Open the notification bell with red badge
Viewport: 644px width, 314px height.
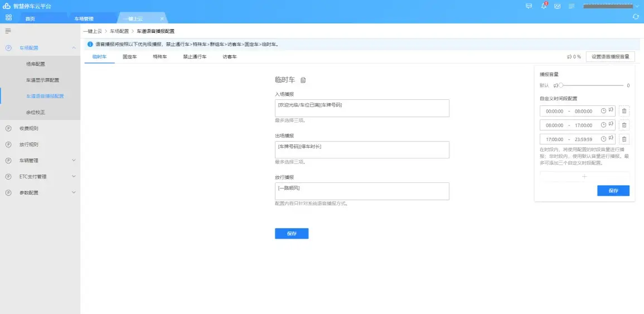pyautogui.click(x=544, y=6)
